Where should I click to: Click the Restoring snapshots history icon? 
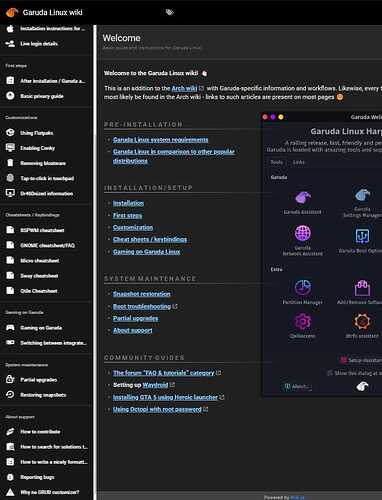click(10, 395)
